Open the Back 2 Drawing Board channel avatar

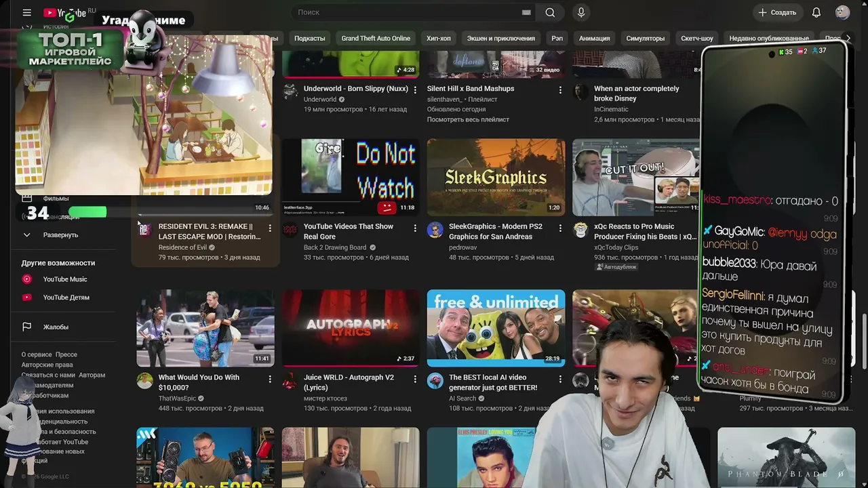pos(290,230)
